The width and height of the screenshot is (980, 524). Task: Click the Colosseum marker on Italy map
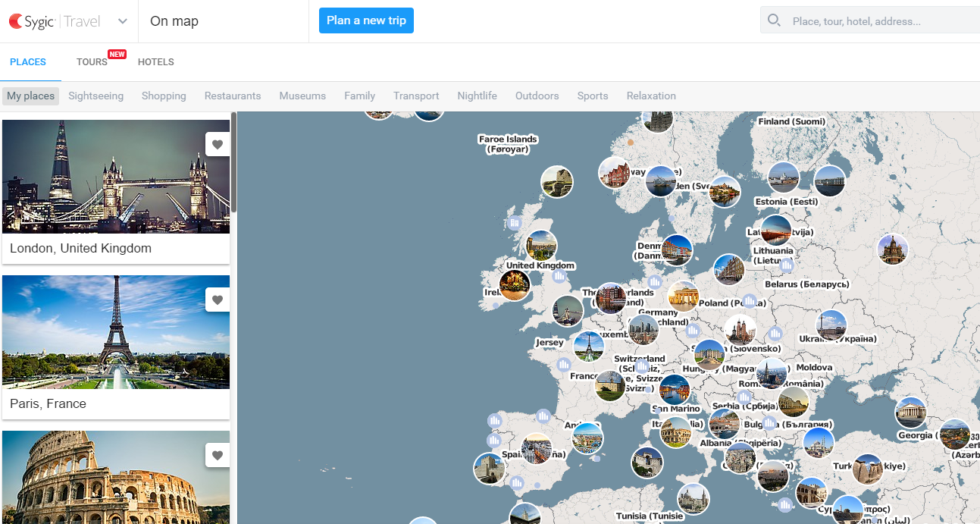point(675,432)
